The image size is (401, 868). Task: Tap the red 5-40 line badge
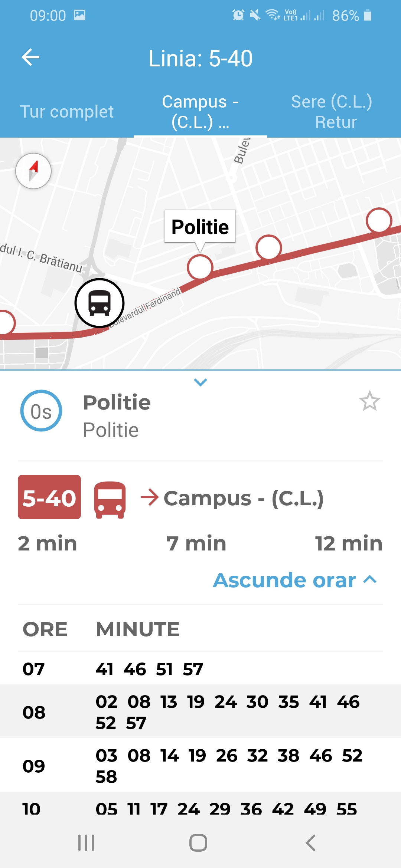(x=49, y=497)
